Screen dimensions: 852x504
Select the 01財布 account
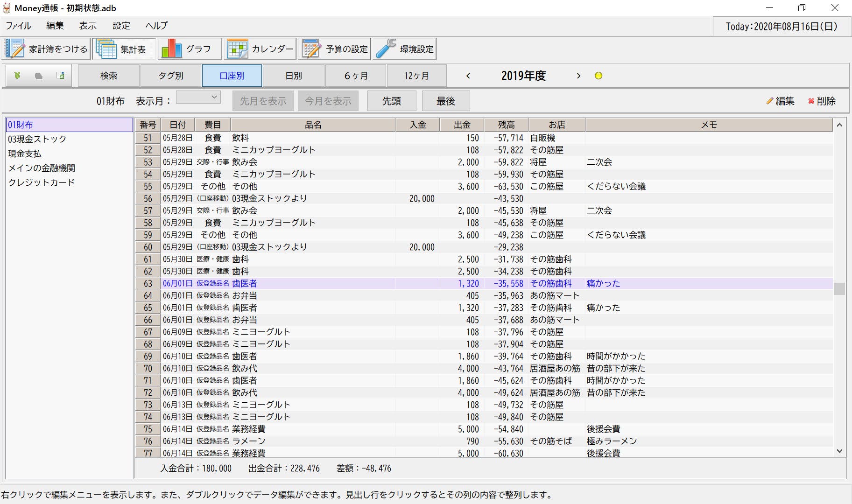pyautogui.click(x=70, y=125)
